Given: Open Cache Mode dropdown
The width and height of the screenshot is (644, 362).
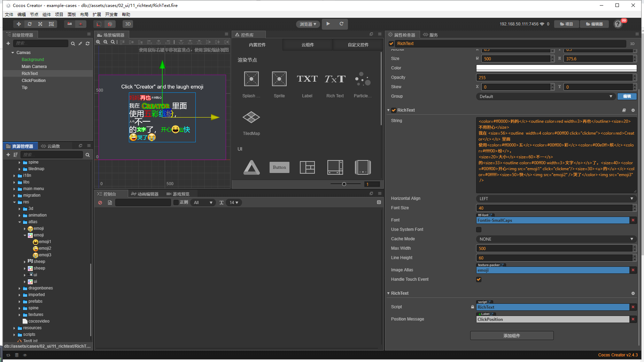Looking at the screenshot, I should pos(556,239).
